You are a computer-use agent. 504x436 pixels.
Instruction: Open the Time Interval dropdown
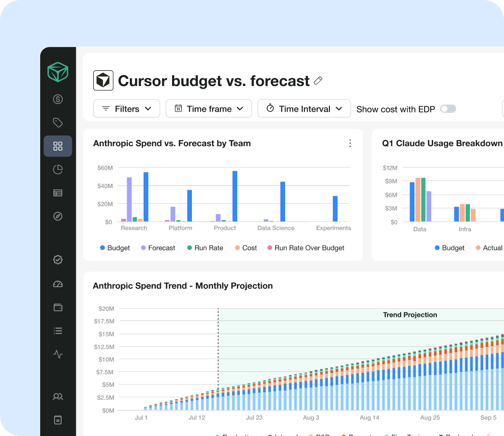click(304, 108)
